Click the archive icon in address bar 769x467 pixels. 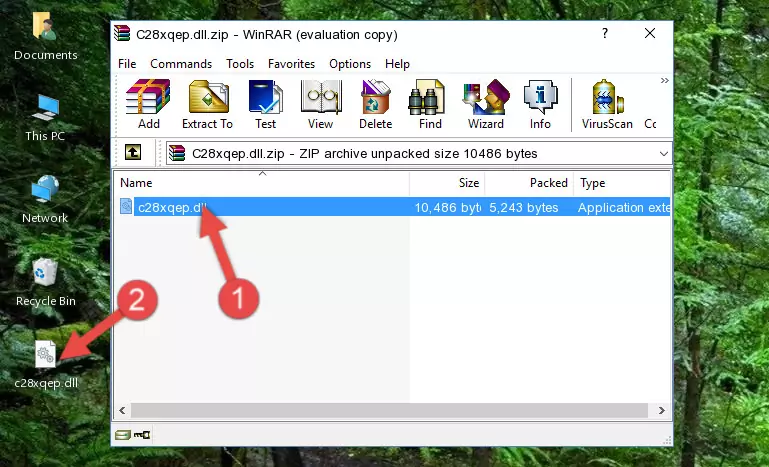tap(177, 154)
